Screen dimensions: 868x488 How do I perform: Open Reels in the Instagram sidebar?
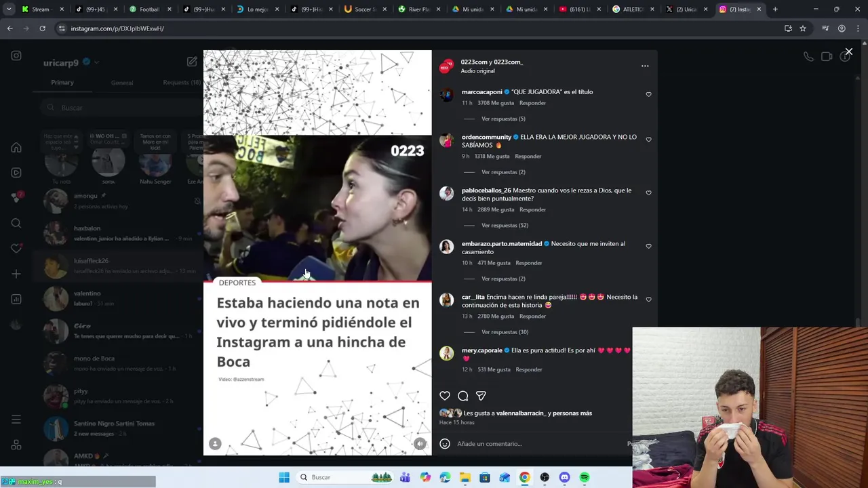(x=16, y=173)
